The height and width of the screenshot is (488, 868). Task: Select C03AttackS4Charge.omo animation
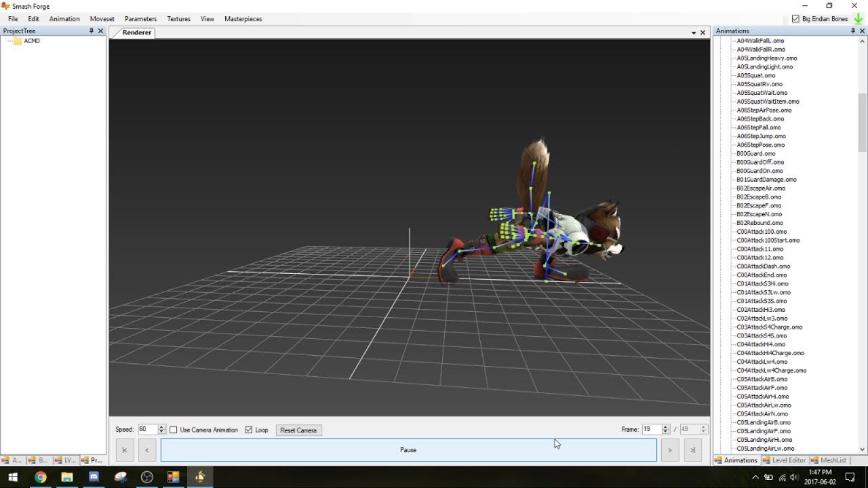(769, 327)
